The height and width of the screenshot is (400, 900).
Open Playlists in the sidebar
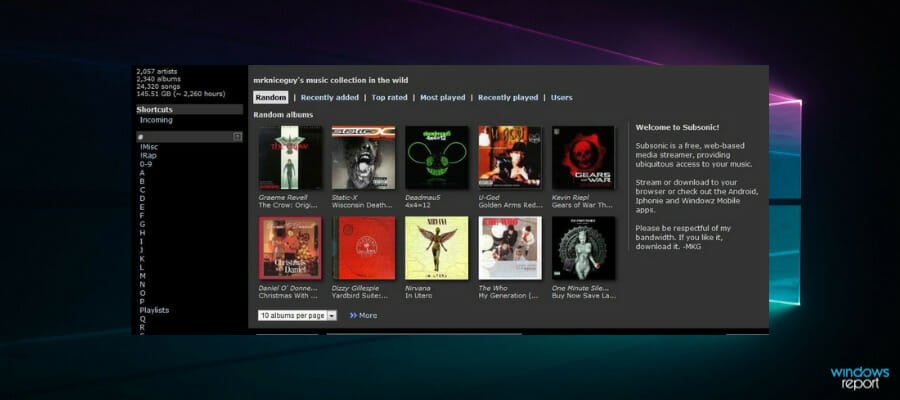[x=154, y=310]
